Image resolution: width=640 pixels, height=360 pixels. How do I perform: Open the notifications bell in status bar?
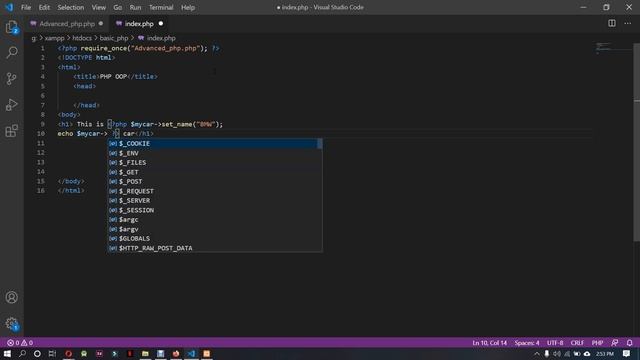629,343
